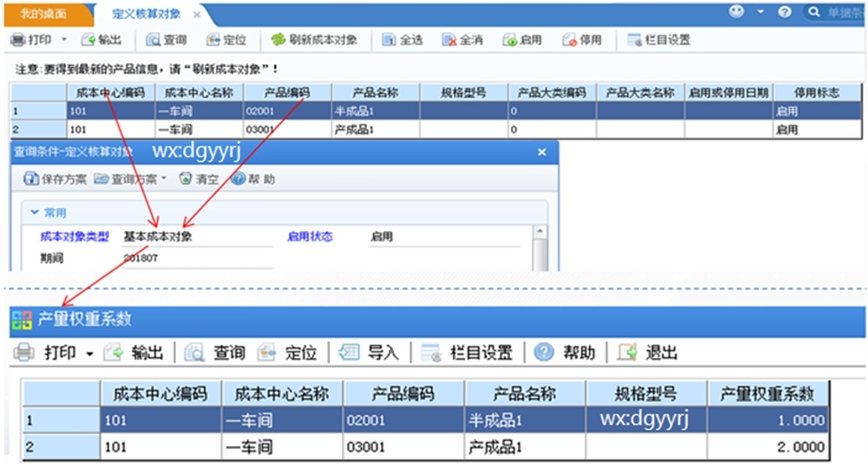Image resolution: width=868 pixels, height=465 pixels.
Task: Close the 定义核算对象 tab
Action: [x=197, y=15]
